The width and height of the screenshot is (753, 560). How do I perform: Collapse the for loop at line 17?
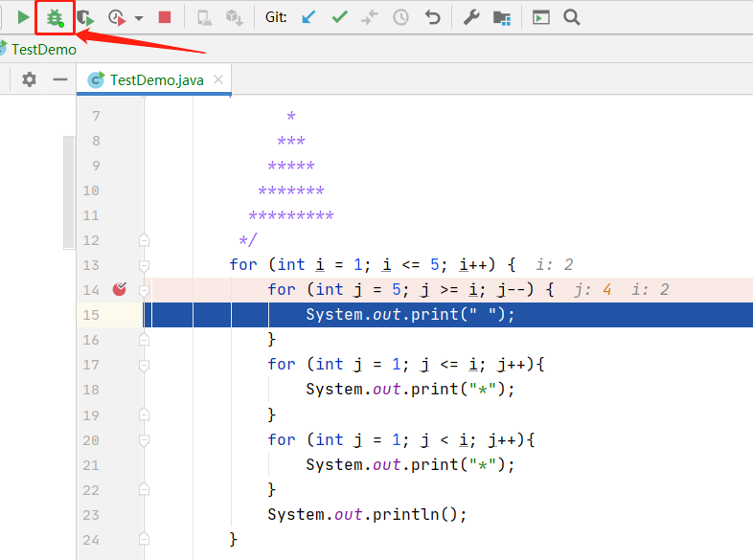tap(144, 366)
